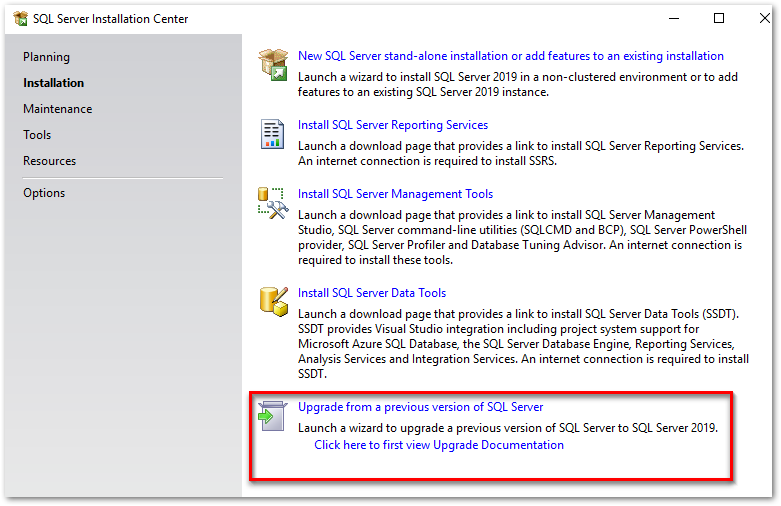The height and width of the screenshot is (506, 781).
Task: Select the Installation section
Action: pyautogui.click(x=53, y=83)
